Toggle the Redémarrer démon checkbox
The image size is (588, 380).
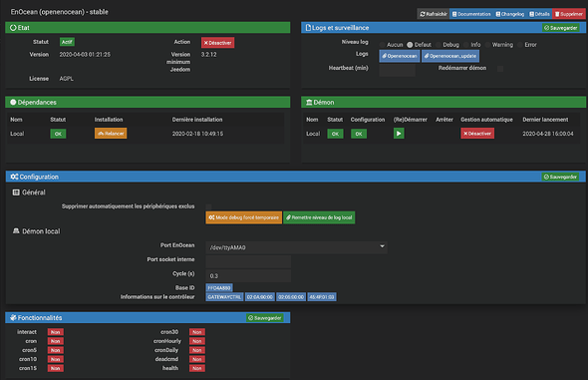point(500,69)
